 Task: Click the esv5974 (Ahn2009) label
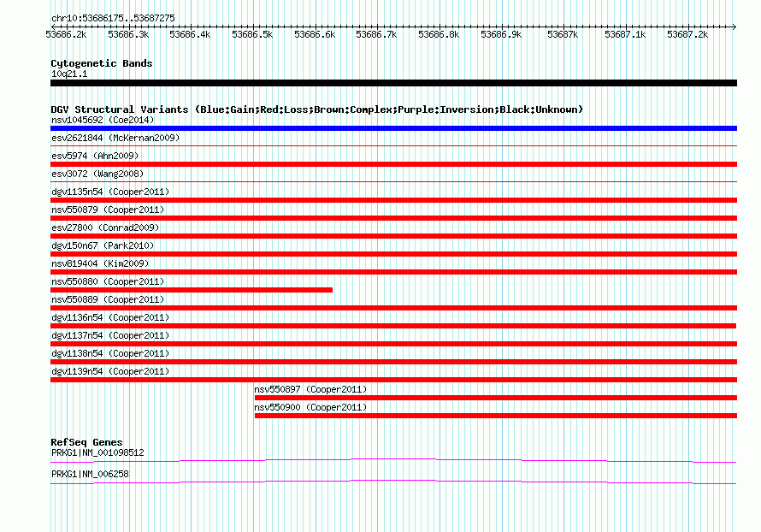[x=95, y=156]
